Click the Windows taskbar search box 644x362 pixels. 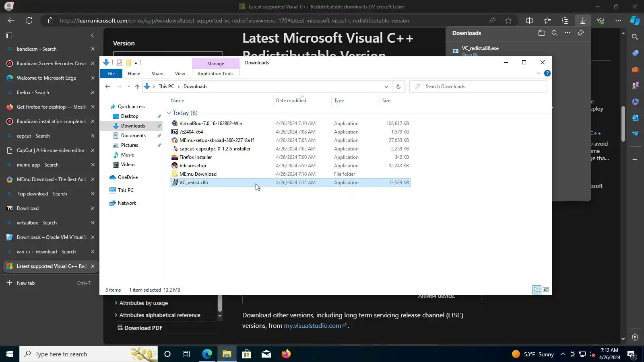[x=88, y=354]
